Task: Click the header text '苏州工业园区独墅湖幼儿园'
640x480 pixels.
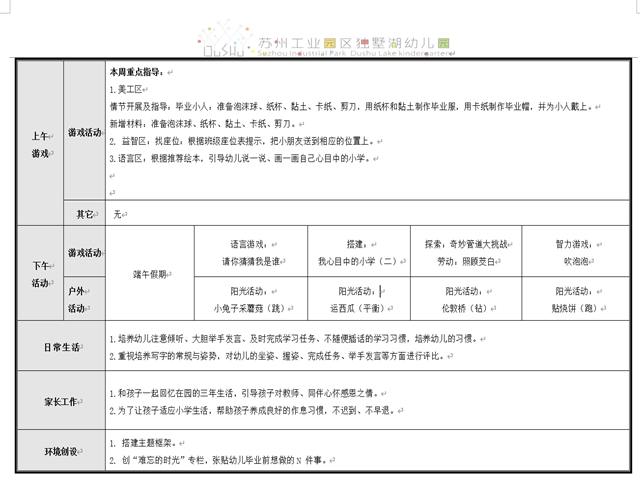Action: point(354,43)
